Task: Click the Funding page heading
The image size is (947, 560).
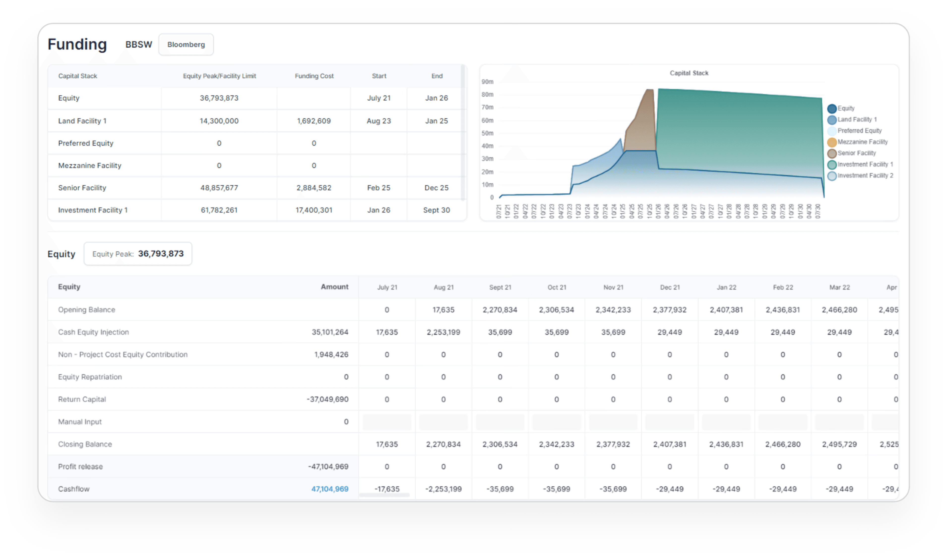Action: coord(77,44)
